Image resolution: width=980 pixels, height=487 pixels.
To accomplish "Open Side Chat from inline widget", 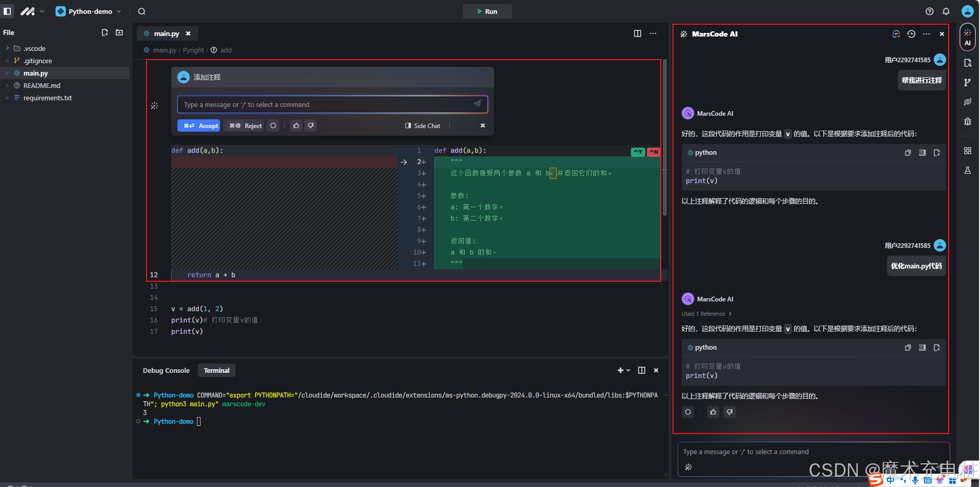I will [423, 125].
